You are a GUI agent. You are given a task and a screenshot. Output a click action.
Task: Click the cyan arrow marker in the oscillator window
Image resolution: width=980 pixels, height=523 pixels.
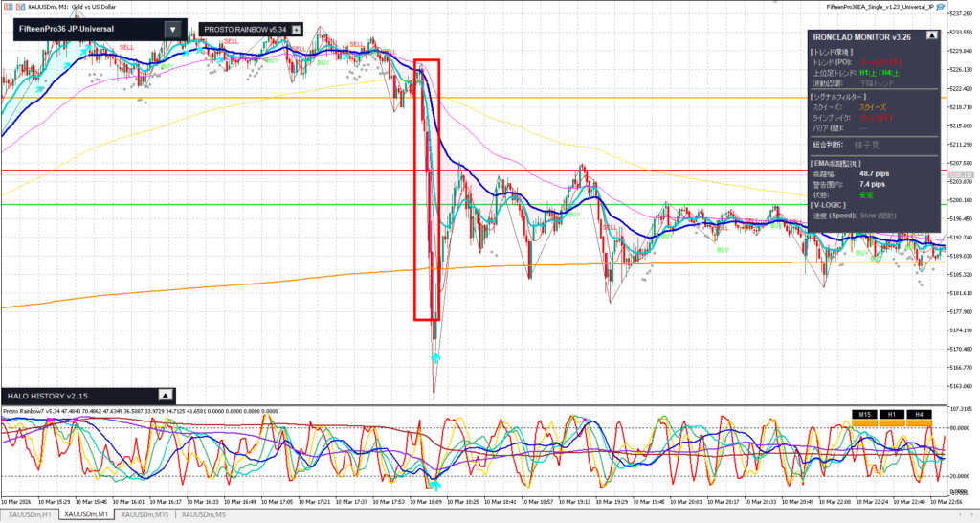pyautogui.click(x=435, y=485)
